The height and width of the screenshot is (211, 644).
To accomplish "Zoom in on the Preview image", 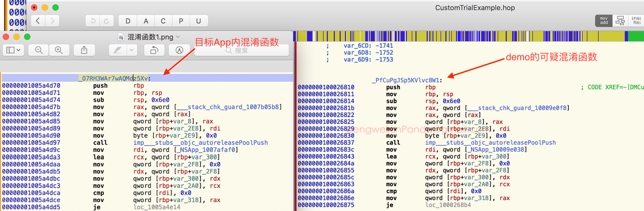I will [x=59, y=50].
